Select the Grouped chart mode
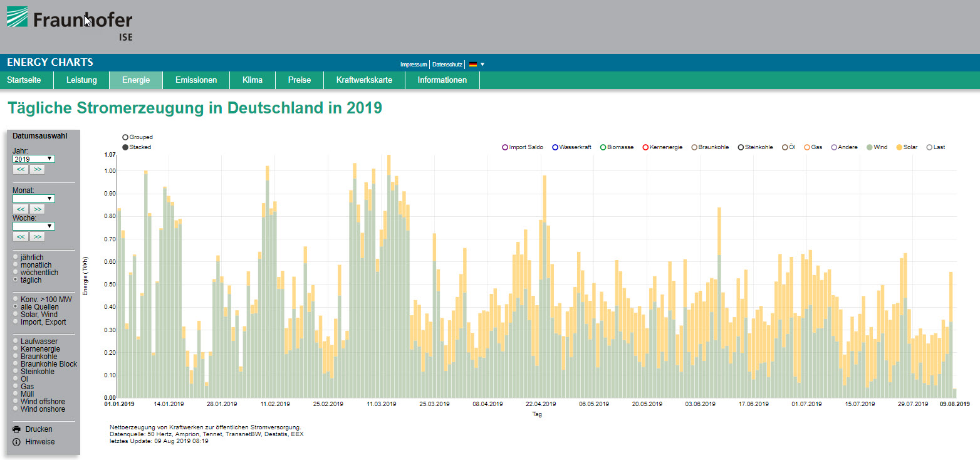 click(125, 137)
